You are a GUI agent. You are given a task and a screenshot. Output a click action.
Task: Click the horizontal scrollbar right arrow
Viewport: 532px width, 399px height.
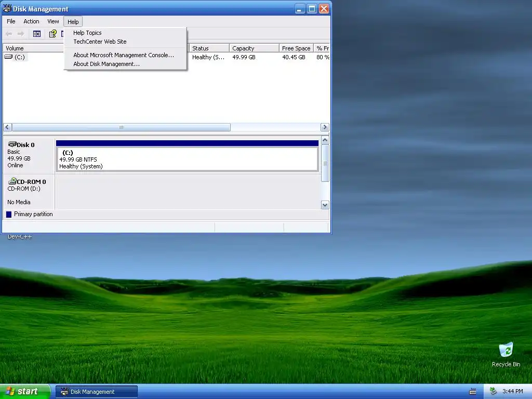pyautogui.click(x=325, y=127)
